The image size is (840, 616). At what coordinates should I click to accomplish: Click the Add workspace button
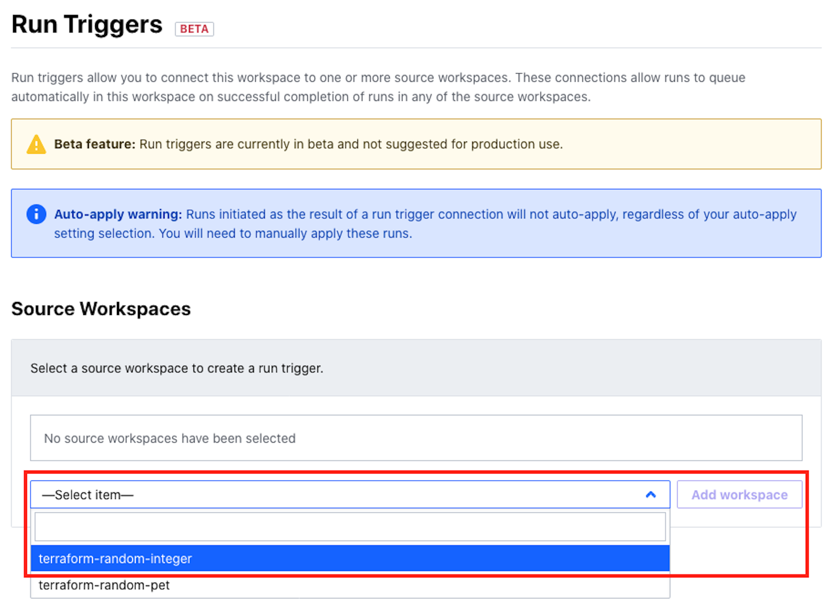(739, 494)
